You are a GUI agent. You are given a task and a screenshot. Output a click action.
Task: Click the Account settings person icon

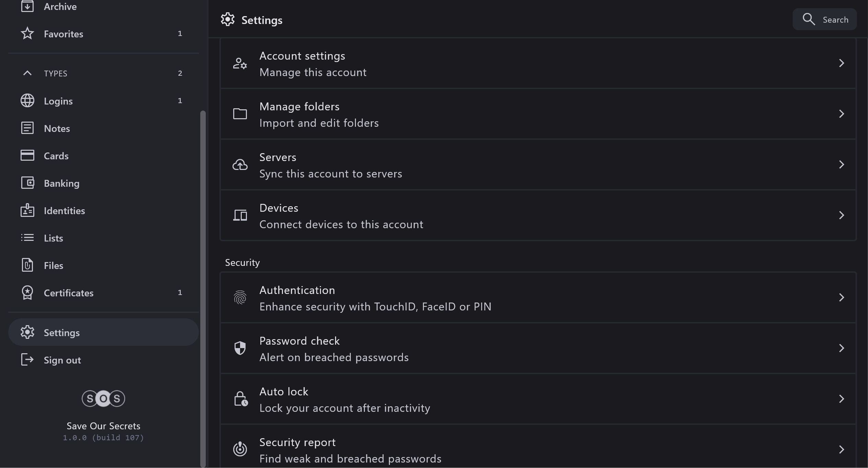pyautogui.click(x=240, y=63)
